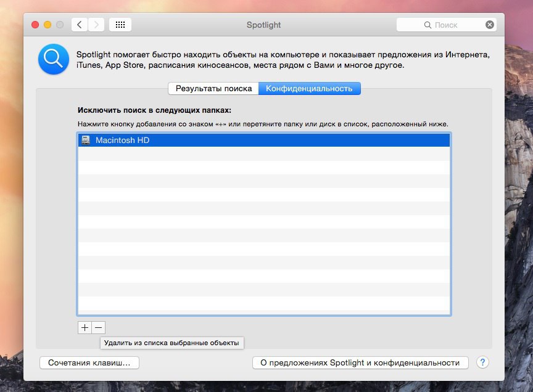Show all preferences with the grid icon
Screen dimensions: 533x392
tap(120, 25)
